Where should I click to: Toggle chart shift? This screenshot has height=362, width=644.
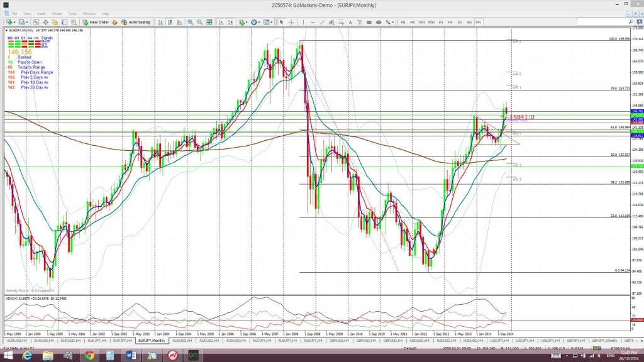click(x=230, y=22)
